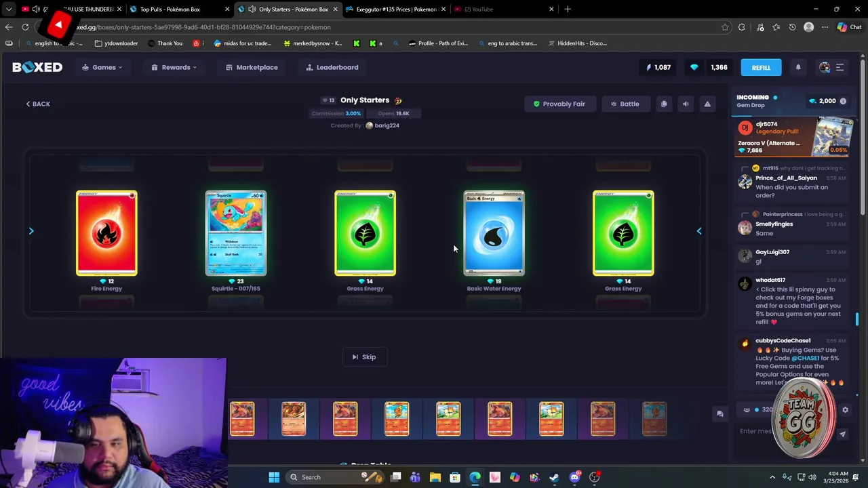Image resolution: width=868 pixels, height=488 pixels.
Task: Open Prince_of_All_Saiyan chat avatar
Action: [x=745, y=182]
